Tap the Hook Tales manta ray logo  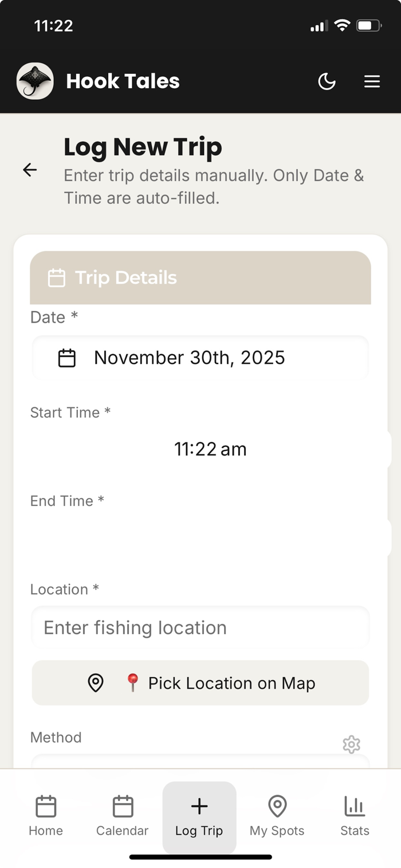[x=35, y=81]
